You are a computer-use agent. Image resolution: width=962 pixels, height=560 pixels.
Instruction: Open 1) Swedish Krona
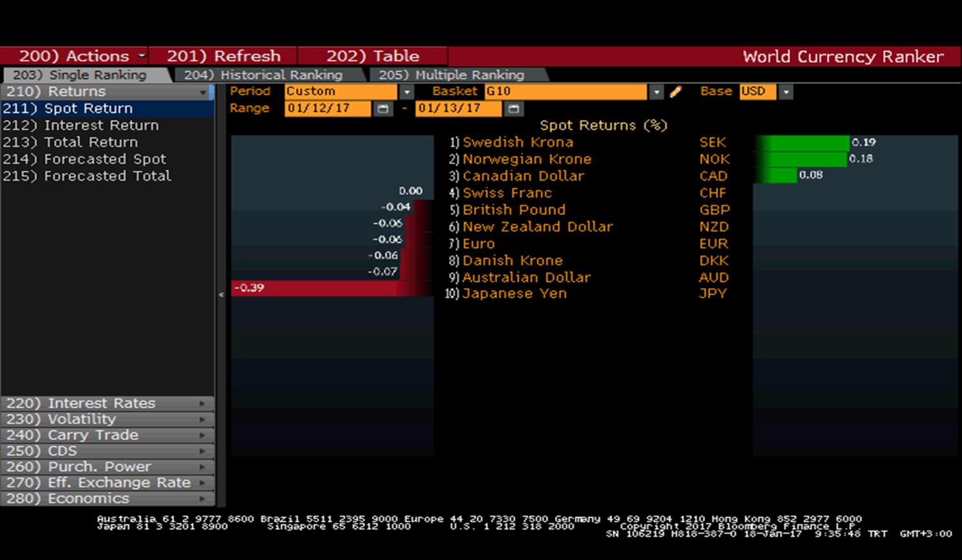[512, 142]
